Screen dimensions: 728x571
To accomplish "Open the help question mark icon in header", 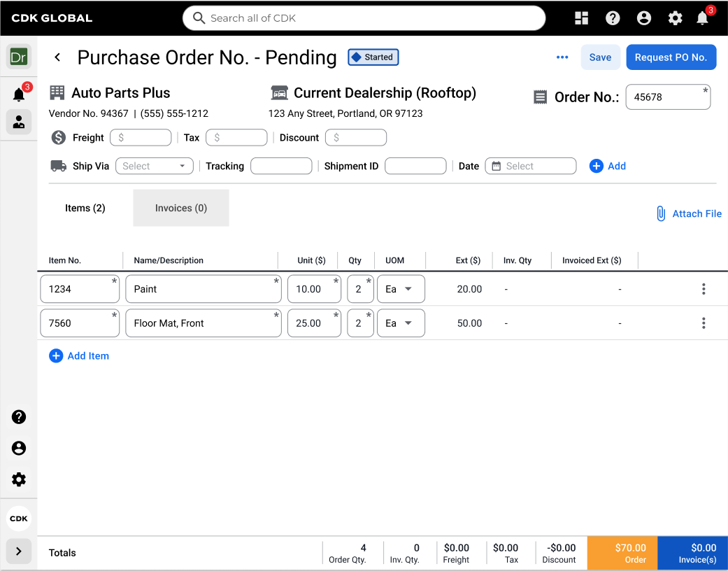I will (613, 17).
